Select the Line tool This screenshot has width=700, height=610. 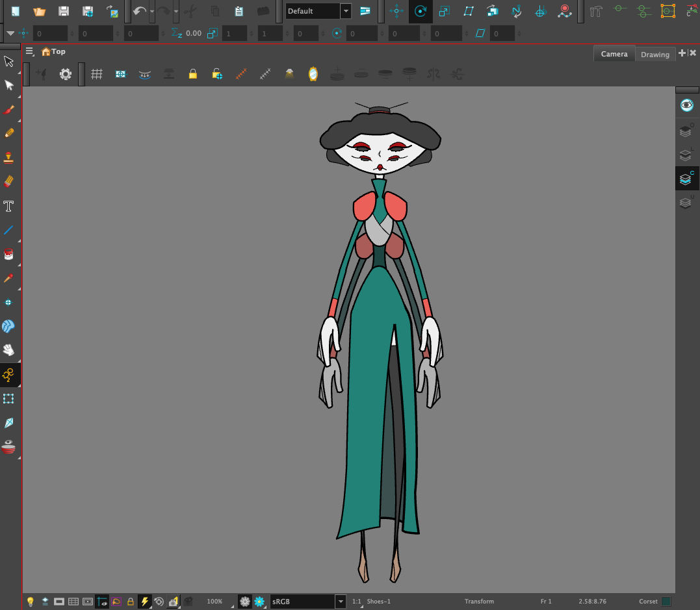click(8, 230)
